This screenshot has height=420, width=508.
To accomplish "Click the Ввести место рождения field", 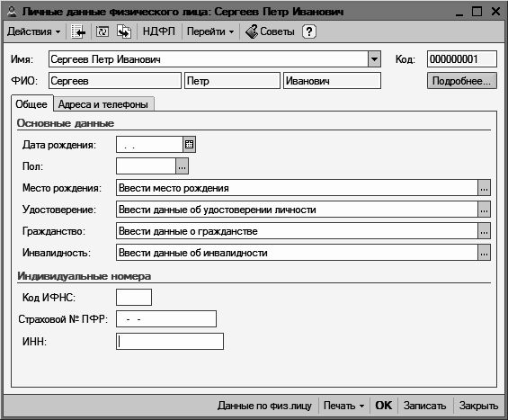I will tap(297, 188).
